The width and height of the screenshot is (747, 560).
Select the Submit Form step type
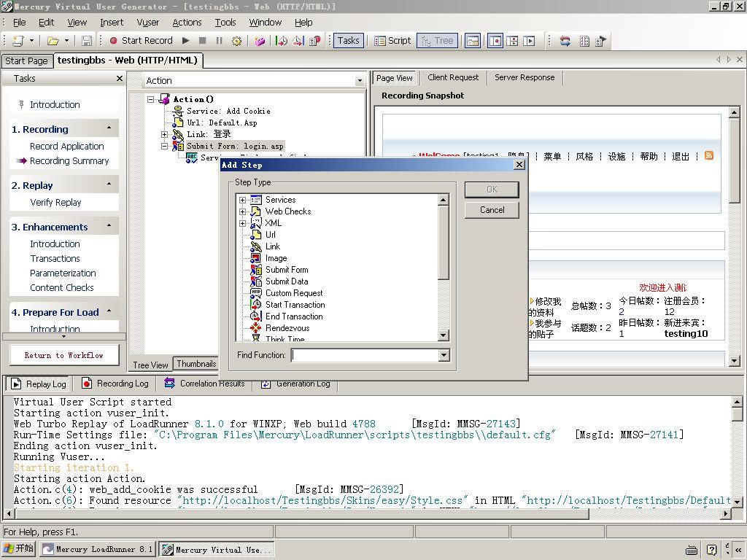pyautogui.click(x=286, y=270)
